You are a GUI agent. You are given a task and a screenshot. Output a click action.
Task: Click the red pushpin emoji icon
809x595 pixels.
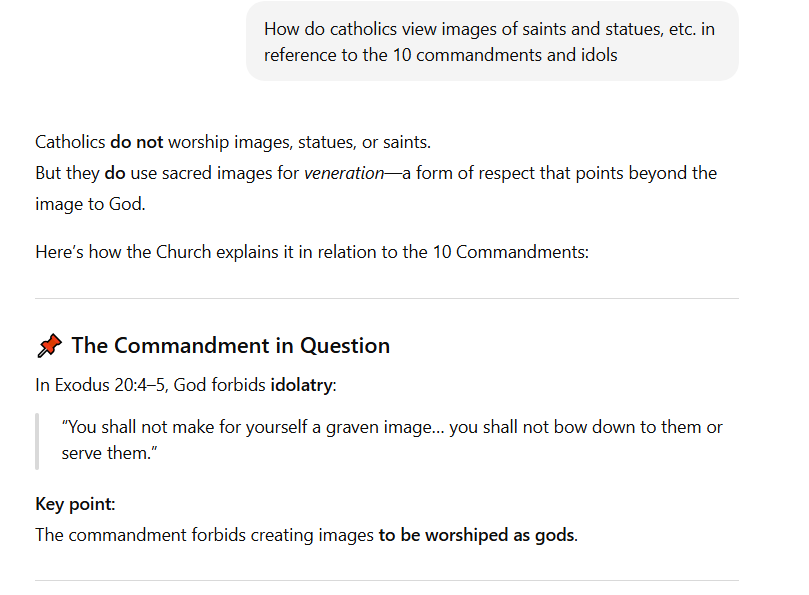click(49, 346)
